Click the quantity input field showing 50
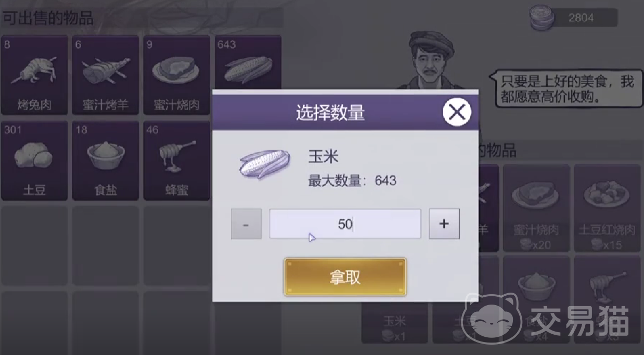This screenshot has width=644, height=355. [345, 224]
